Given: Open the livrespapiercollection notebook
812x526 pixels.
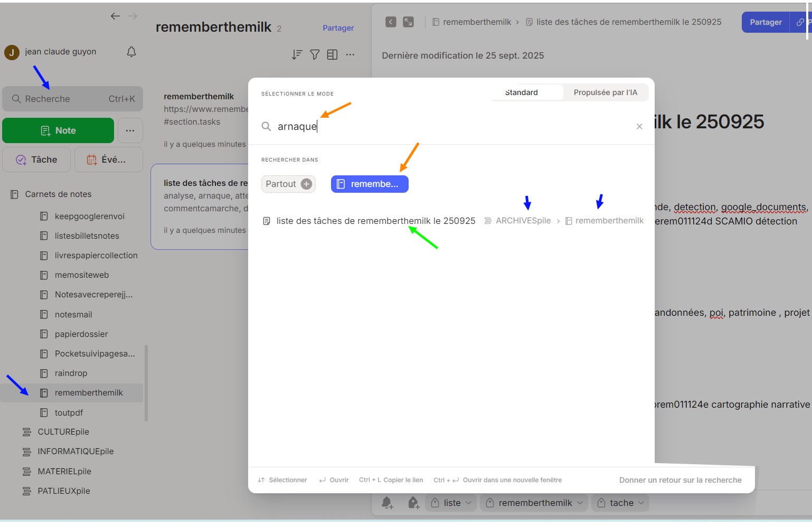Looking at the screenshot, I should (96, 256).
